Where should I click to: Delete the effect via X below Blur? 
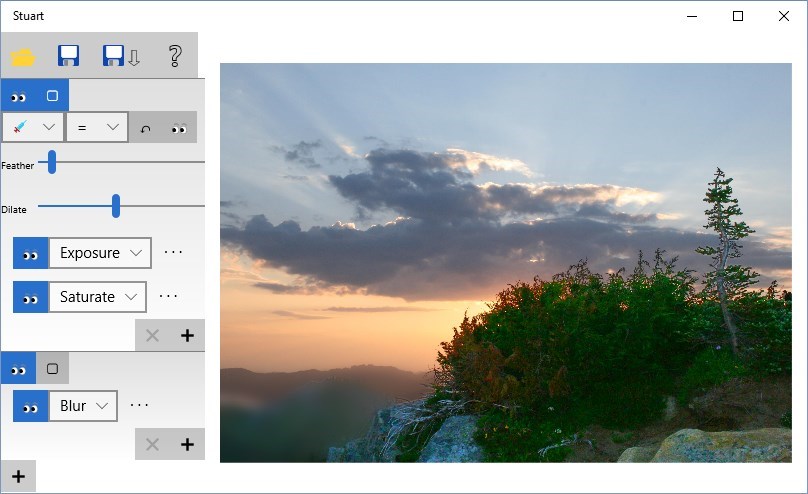point(152,445)
